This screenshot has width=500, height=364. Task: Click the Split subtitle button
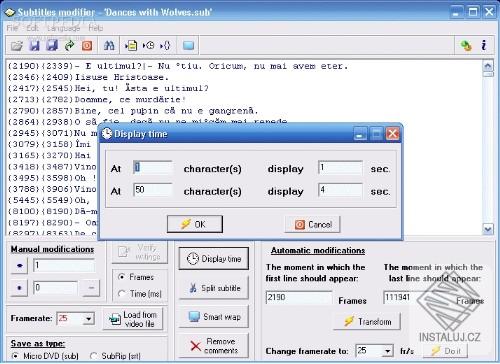[x=214, y=288]
